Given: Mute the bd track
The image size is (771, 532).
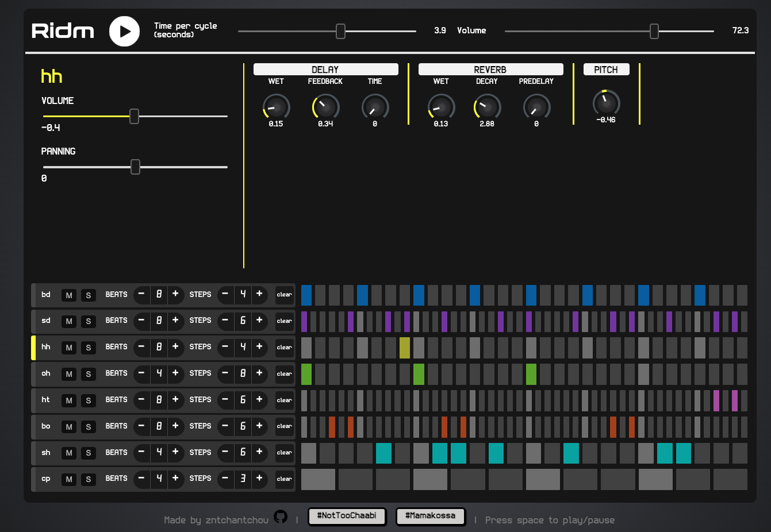Looking at the screenshot, I should pos(69,295).
